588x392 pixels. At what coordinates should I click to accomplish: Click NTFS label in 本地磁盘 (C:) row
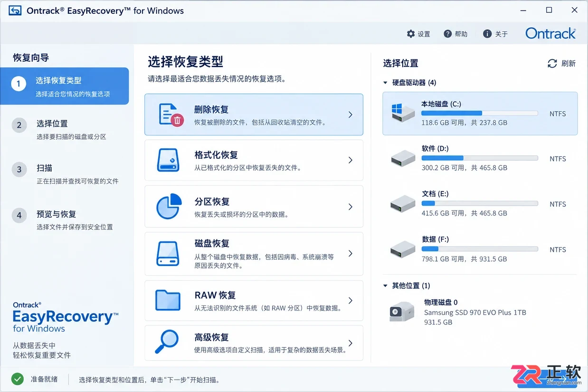558,114
